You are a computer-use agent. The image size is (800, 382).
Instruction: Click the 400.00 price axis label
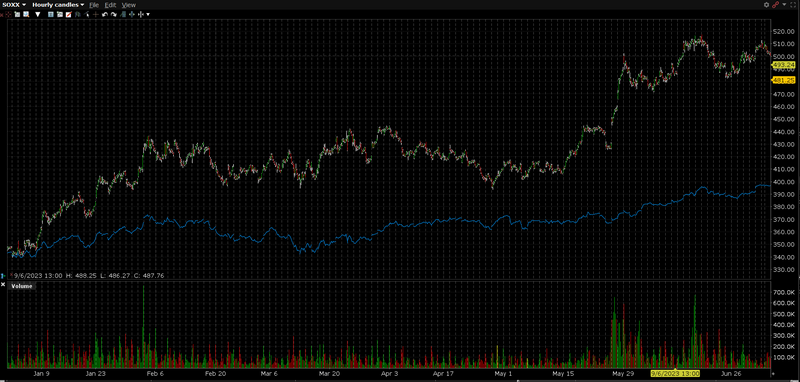tap(785, 182)
